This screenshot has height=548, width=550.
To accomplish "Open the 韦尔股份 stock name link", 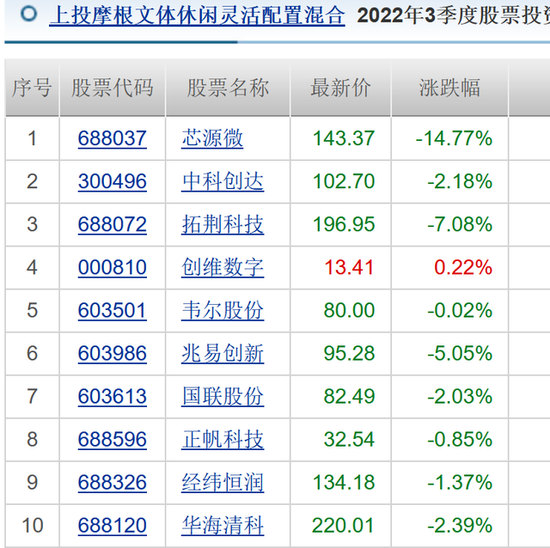I will tap(222, 310).
